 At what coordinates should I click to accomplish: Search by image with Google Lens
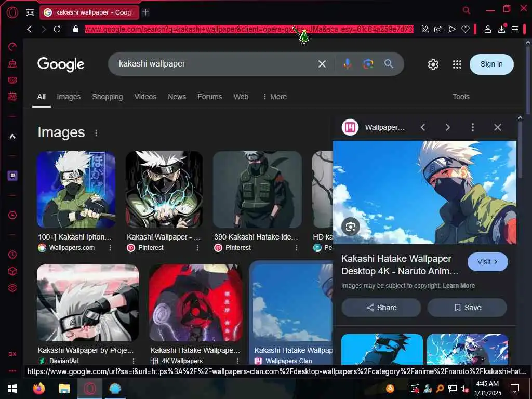(368, 64)
